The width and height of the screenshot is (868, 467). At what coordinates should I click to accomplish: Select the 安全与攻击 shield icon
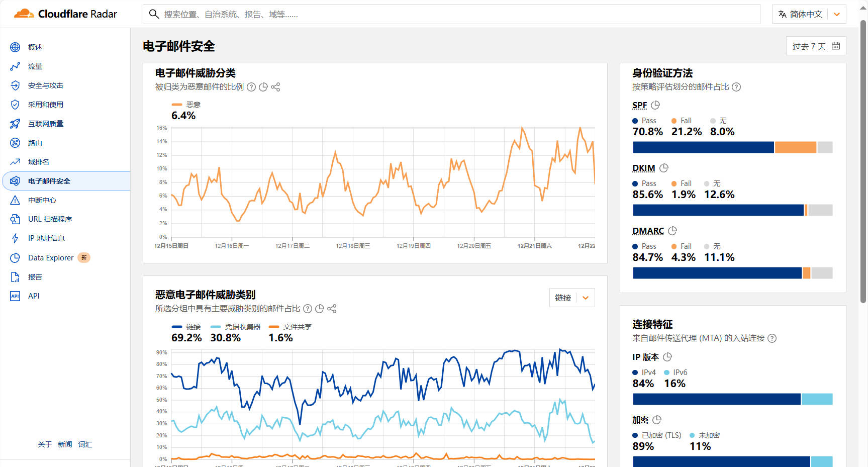pyautogui.click(x=15, y=85)
